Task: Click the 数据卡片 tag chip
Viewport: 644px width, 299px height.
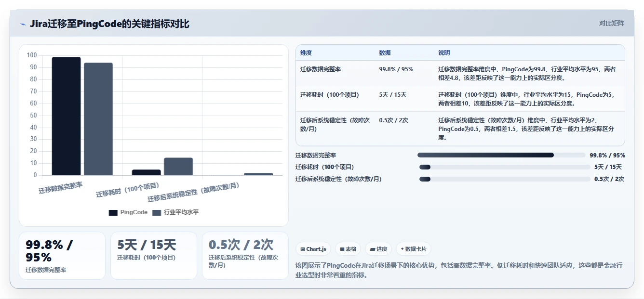Action: click(x=414, y=249)
